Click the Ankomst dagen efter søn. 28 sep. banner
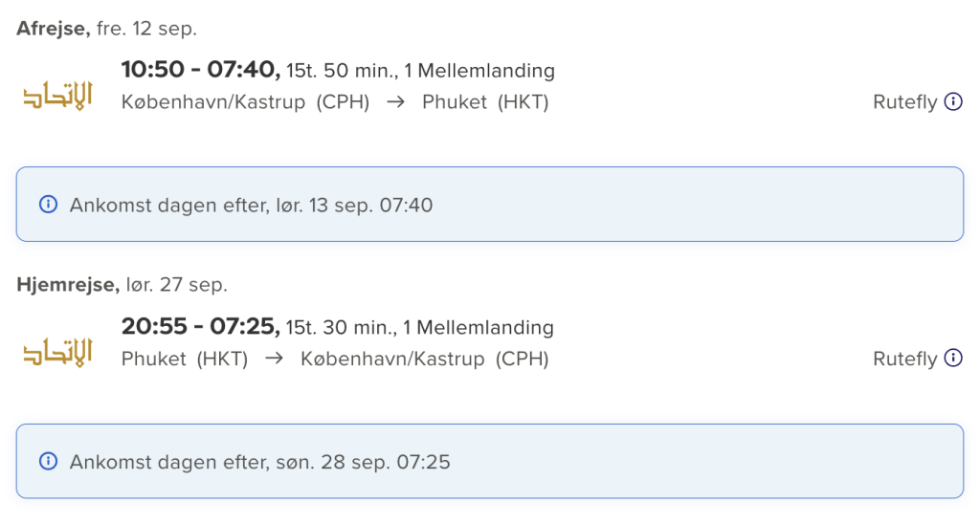This screenshot has height=524, width=980. pos(490,461)
